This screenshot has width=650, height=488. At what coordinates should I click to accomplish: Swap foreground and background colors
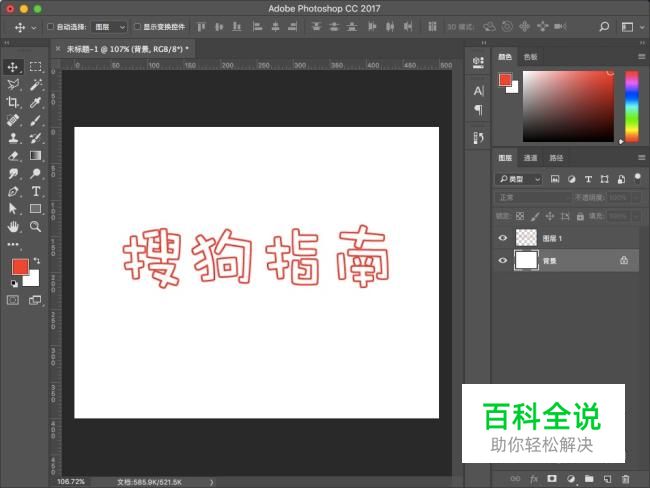click(x=37, y=260)
